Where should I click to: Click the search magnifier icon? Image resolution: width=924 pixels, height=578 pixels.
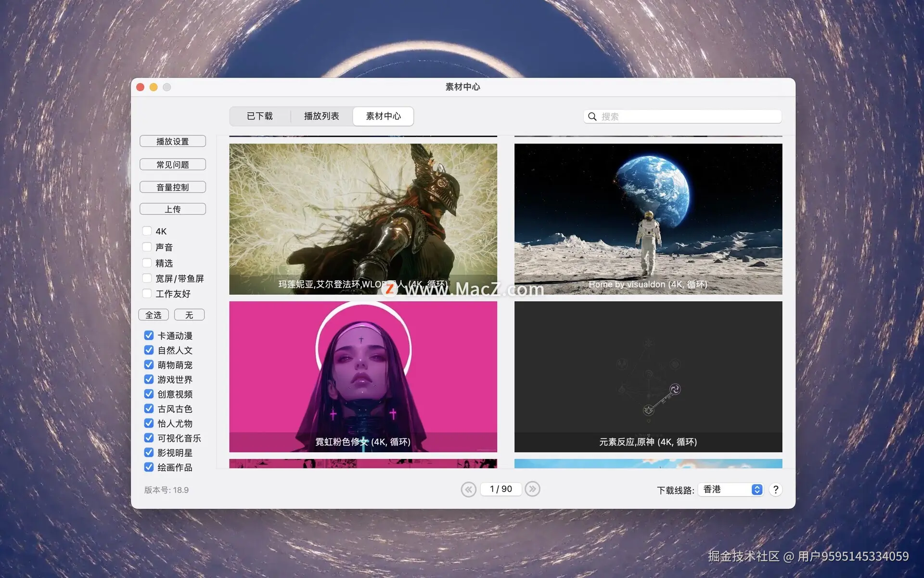(x=592, y=117)
